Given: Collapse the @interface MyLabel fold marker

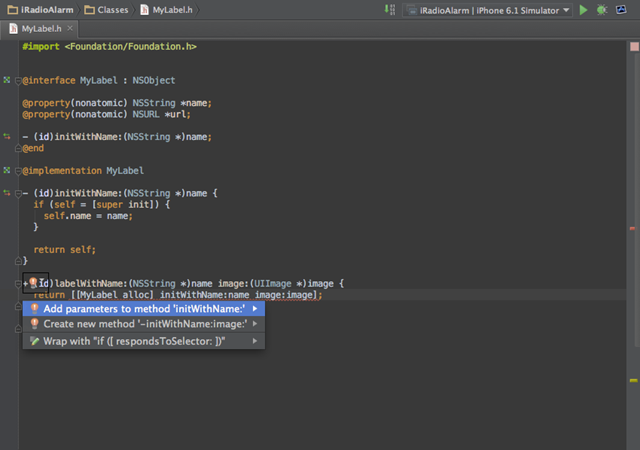Looking at the screenshot, I should pyautogui.click(x=18, y=80).
